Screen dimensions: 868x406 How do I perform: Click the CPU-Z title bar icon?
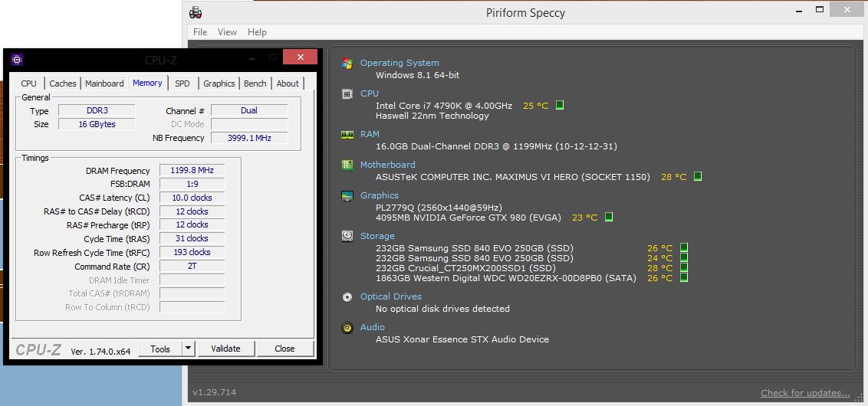[x=17, y=60]
